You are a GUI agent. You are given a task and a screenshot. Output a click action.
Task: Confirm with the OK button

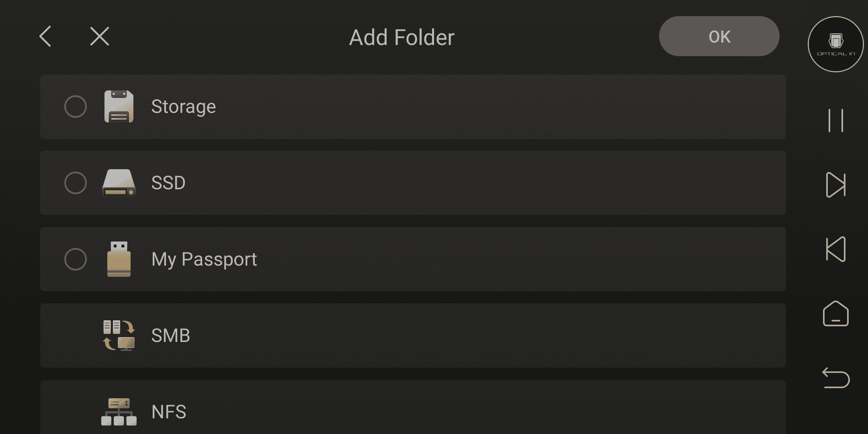click(719, 36)
